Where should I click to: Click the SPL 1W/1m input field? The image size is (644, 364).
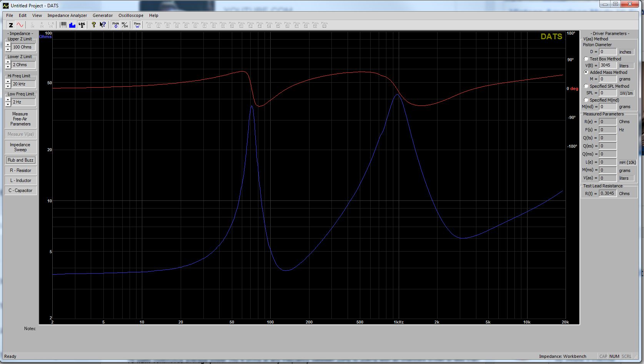click(607, 93)
